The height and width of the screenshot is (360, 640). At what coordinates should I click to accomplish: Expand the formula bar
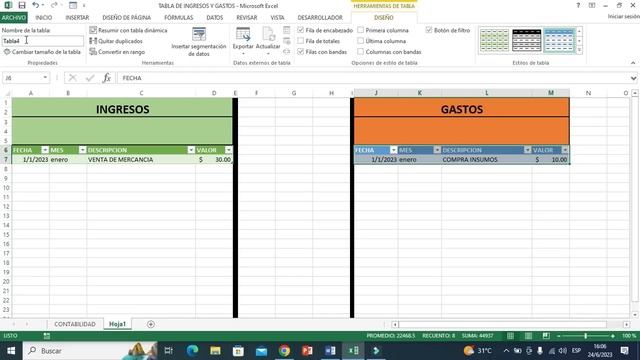click(x=633, y=78)
